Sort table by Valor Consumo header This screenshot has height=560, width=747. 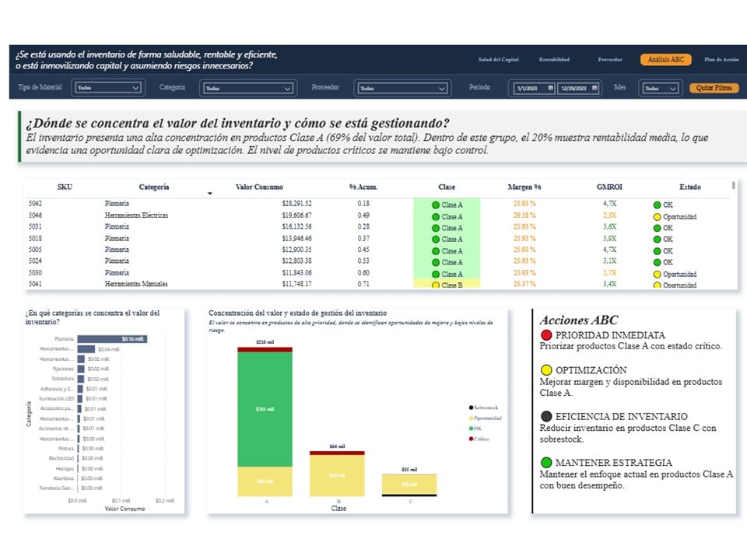tap(259, 187)
